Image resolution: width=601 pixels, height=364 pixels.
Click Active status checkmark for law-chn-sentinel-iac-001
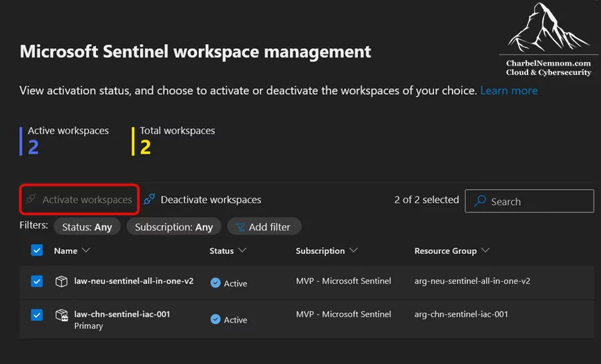pyautogui.click(x=216, y=319)
